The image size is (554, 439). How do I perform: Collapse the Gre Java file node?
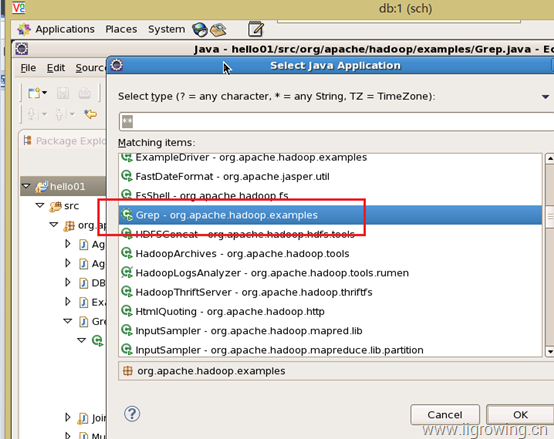pos(67,321)
